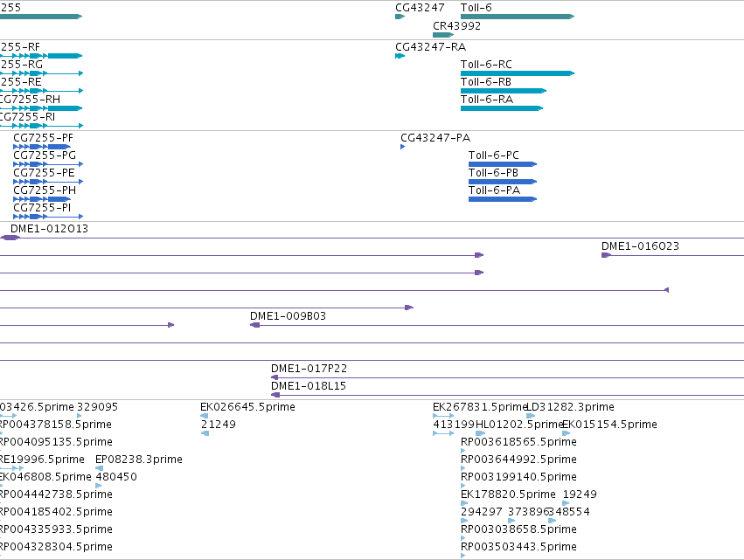
Task: Click the RP004335933.5prime EST label
Action: [x=57, y=529]
